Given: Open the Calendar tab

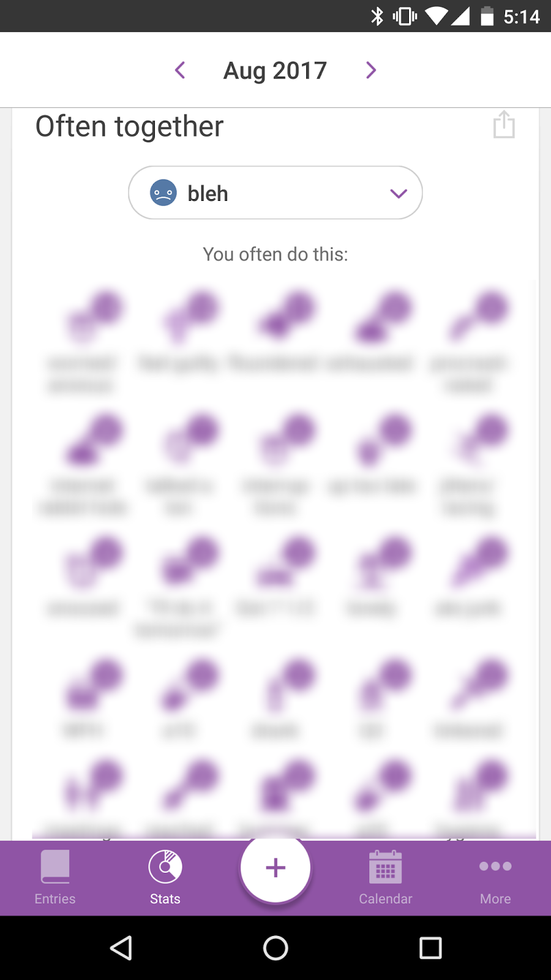Looking at the screenshot, I should coord(385,877).
